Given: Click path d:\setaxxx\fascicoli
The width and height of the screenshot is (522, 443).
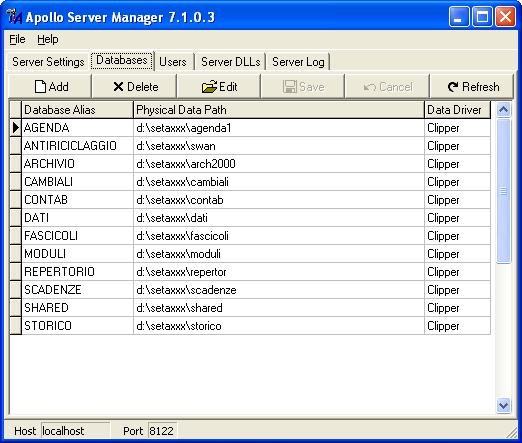Looking at the screenshot, I should tap(279, 236).
